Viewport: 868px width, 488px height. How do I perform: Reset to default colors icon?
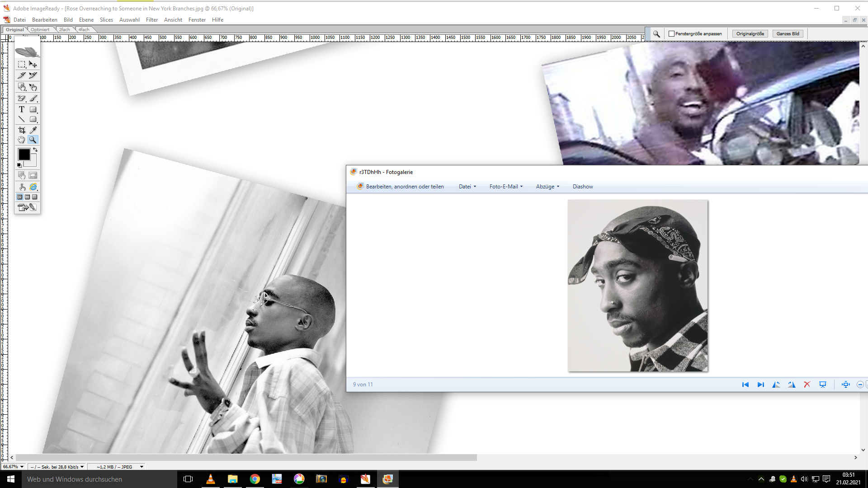pyautogui.click(x=19, y=165)
